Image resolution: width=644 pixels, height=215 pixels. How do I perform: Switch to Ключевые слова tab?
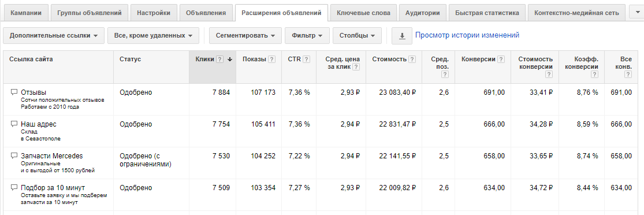363,13
